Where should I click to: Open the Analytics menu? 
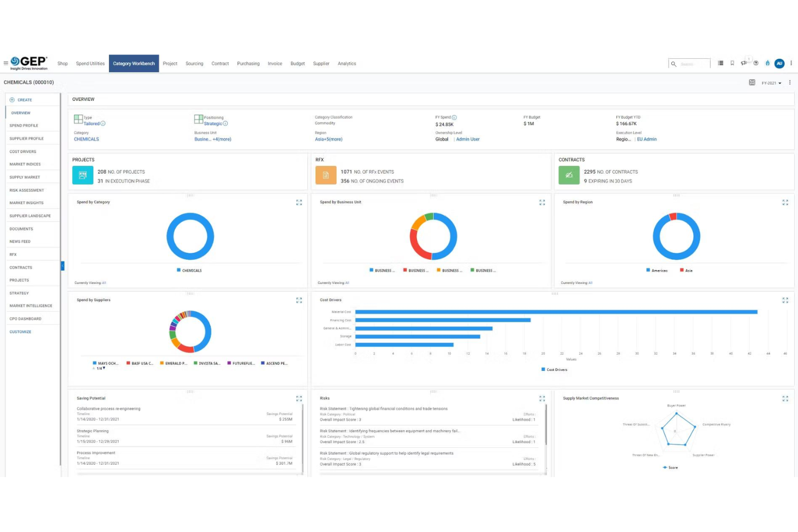coord(347,64)
